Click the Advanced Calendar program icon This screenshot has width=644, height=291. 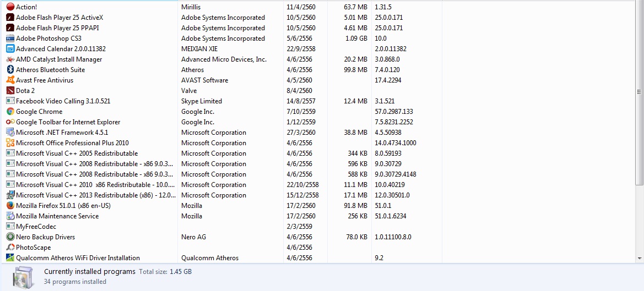pos(10,49)
